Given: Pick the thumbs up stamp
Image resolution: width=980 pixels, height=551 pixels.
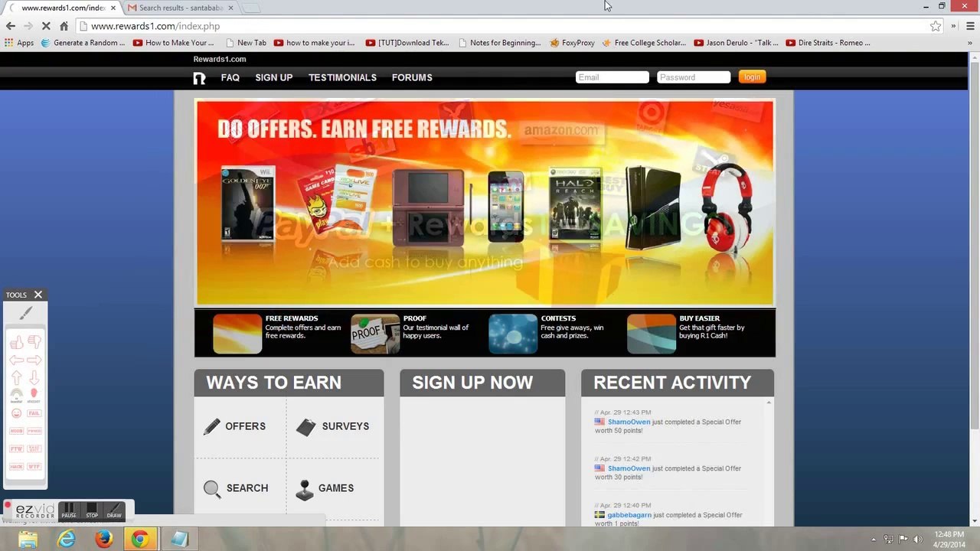Looking at the screenshot, I should pyautogui.click(x=17, y=342).
